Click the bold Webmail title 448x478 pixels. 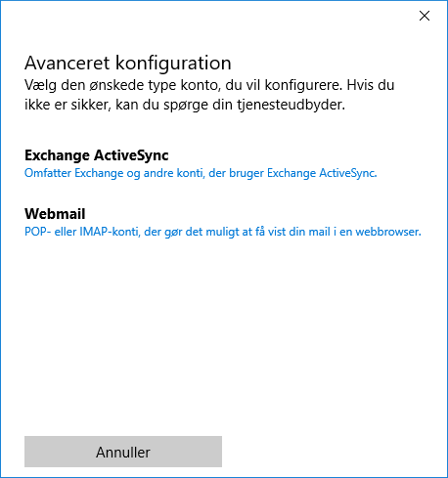[55, 214]
